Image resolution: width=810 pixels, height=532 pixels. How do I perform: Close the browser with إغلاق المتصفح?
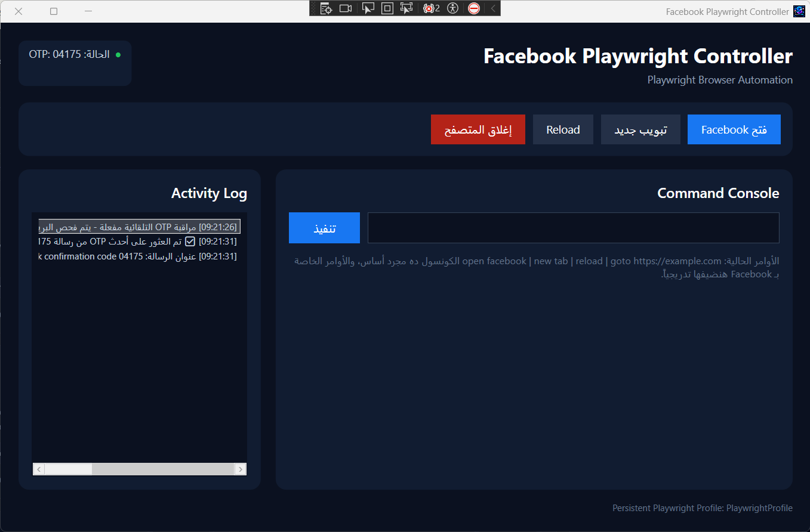pos(478,129)
